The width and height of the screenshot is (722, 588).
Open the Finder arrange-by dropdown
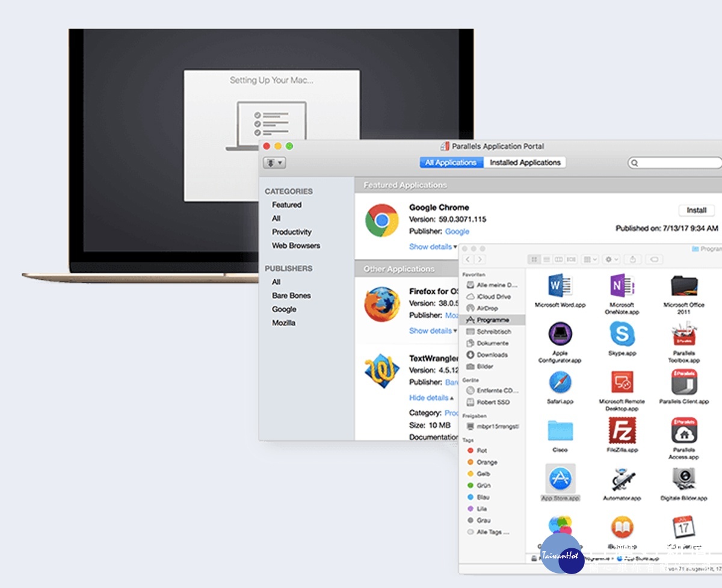coord(590,259)
